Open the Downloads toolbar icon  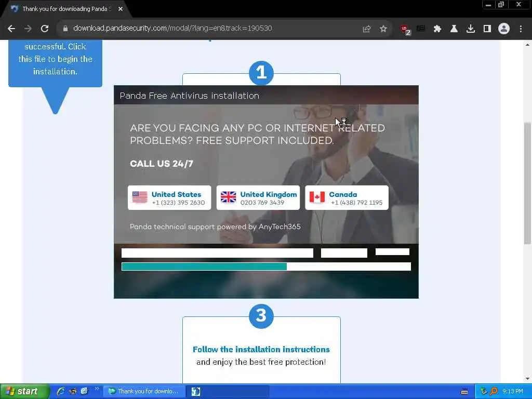[x=471, y=29]
